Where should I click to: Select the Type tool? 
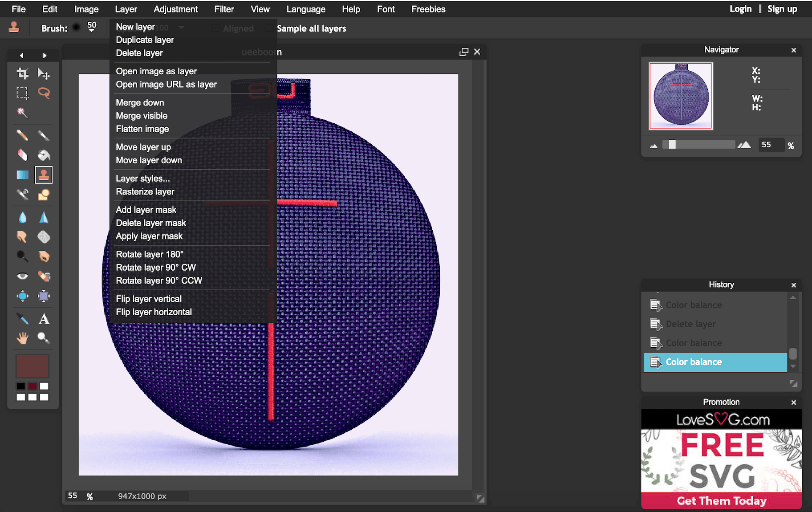[44, 319]
